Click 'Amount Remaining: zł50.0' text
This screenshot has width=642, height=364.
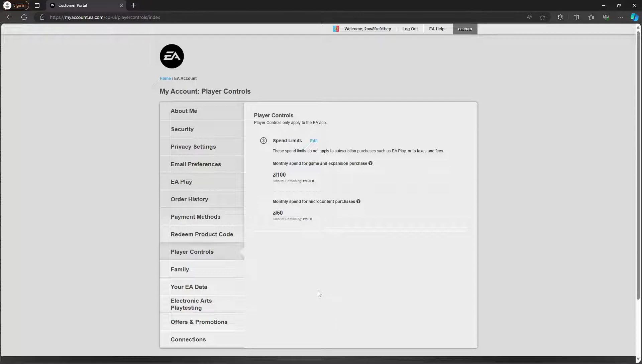click(x=292, y=219)
